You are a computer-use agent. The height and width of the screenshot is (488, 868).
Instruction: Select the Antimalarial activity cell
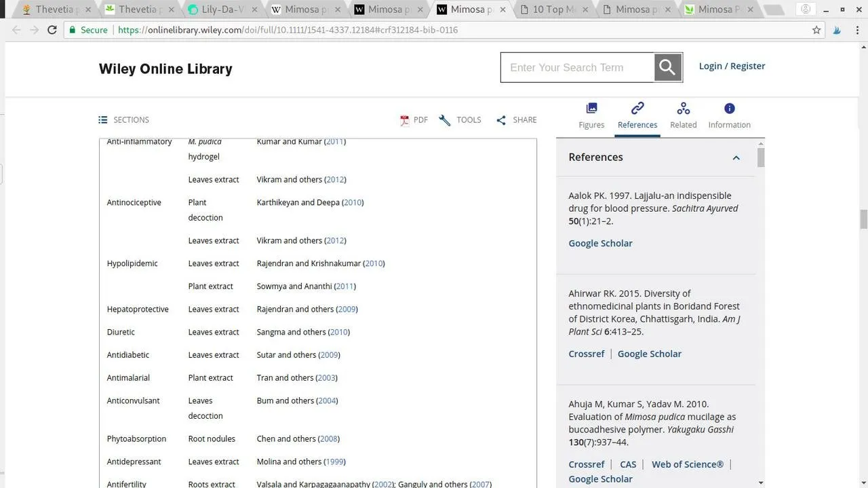[128, 377]
